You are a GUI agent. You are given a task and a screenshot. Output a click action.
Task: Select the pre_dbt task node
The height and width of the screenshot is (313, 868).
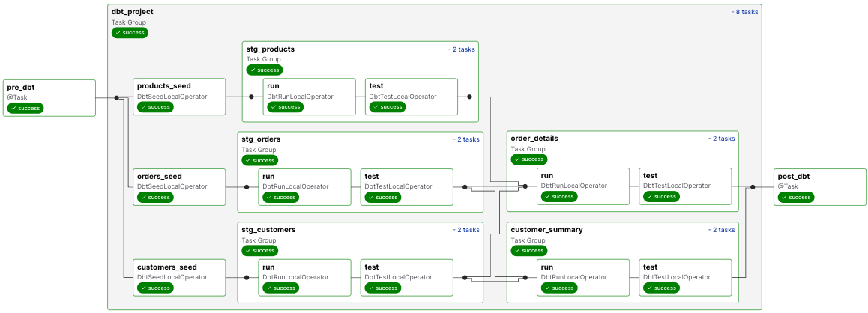pos(49,98)
